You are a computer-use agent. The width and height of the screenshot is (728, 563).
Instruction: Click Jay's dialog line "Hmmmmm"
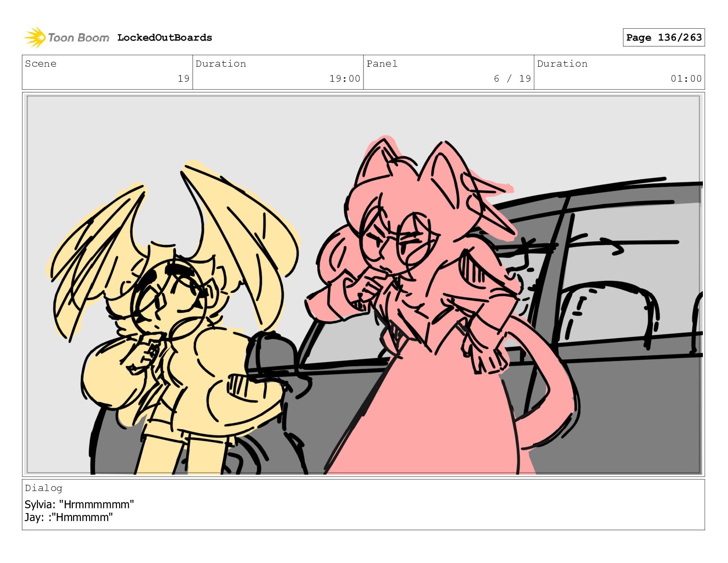pos(69,517)
